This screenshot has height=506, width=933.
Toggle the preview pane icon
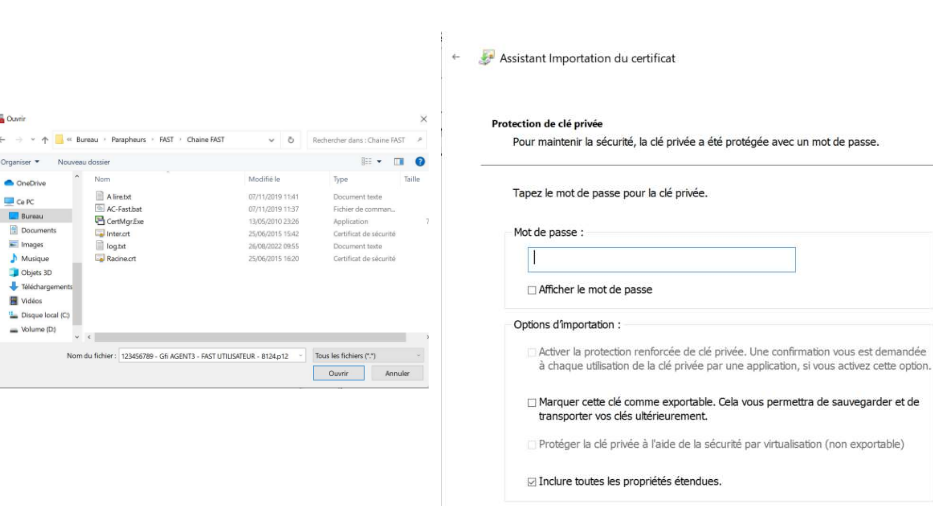[398, 161]
